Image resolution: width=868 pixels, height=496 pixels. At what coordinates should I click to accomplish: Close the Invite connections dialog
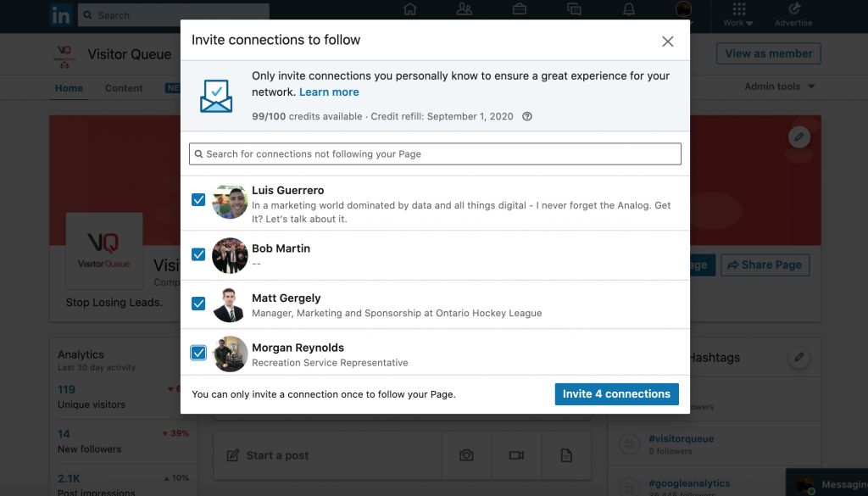coord(668,42)
